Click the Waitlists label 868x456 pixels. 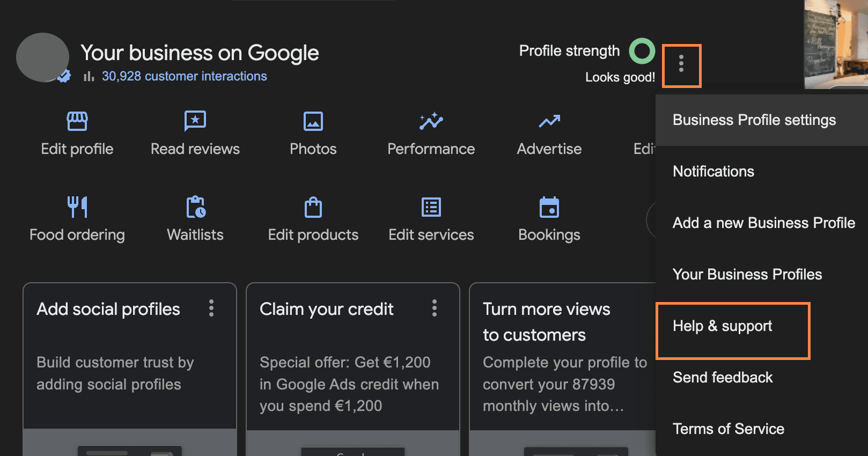195,235
